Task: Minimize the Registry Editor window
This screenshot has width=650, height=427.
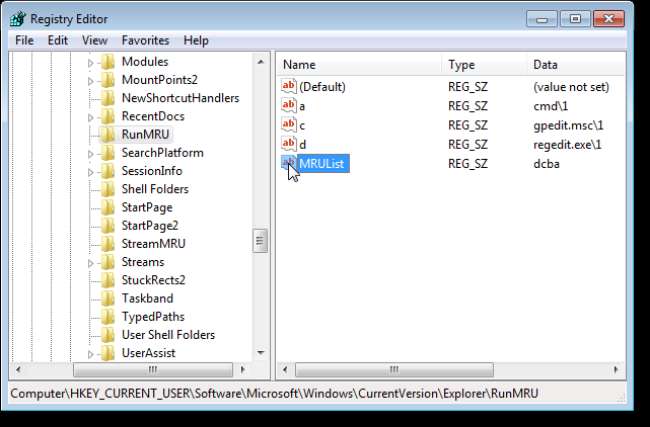Action: 541,19
